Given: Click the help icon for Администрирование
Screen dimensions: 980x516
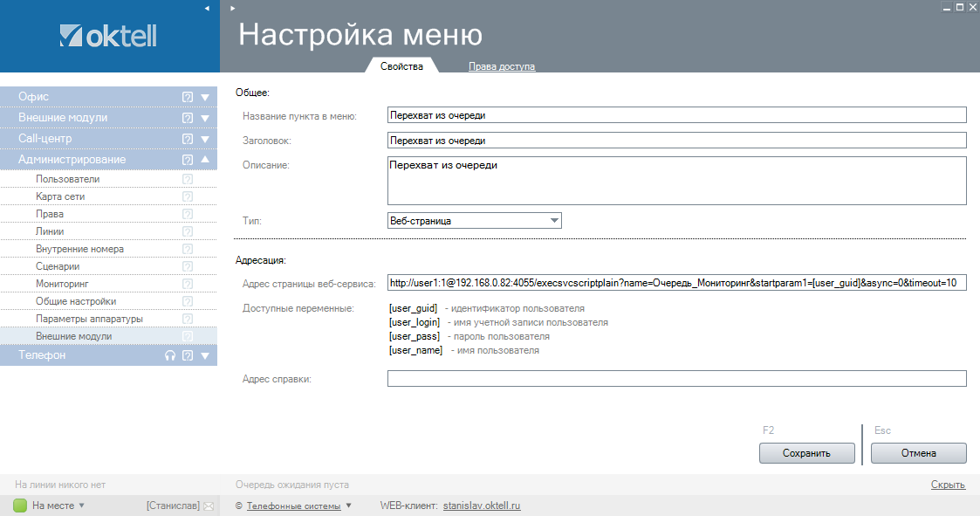Looking at the screenshot, I should point(187,160).
